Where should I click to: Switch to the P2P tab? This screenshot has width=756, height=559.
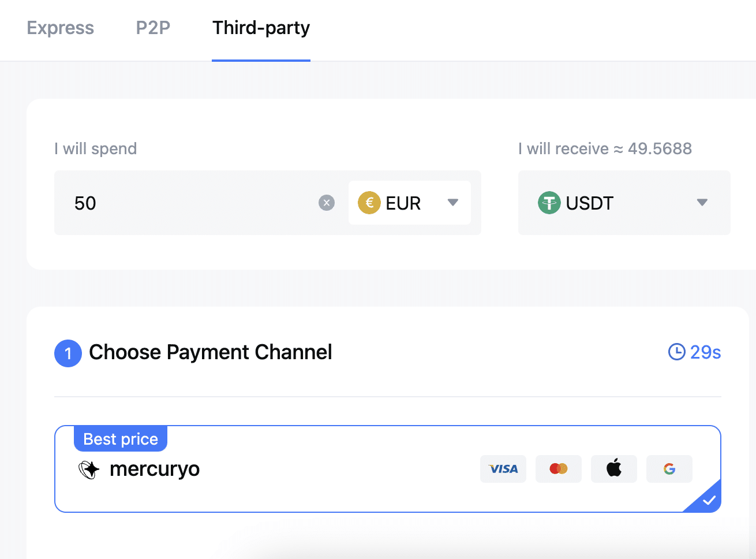153,28
